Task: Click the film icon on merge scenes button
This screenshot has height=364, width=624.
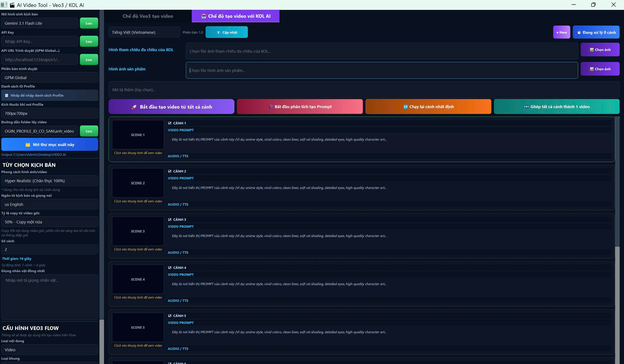Action: 526,107
